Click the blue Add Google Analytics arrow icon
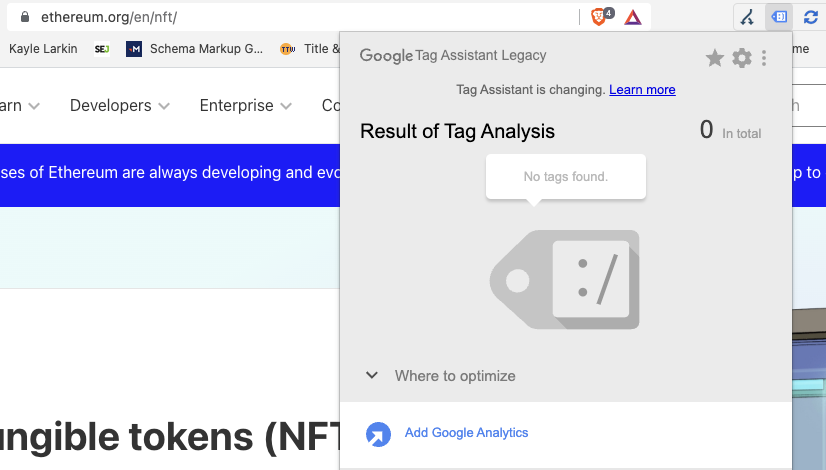Screen dimensions: 826x470 (x=378, y=434)
